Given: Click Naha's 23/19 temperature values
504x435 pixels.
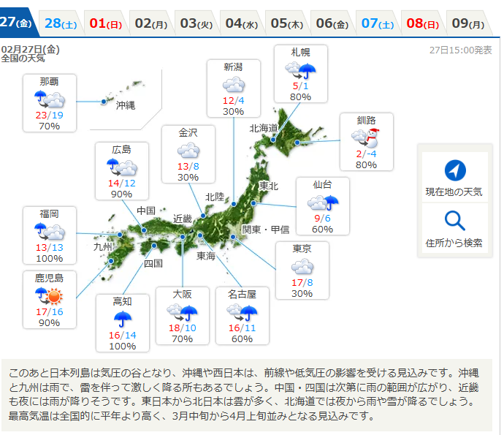Looking at the screenshot, I should click(49, 116).
